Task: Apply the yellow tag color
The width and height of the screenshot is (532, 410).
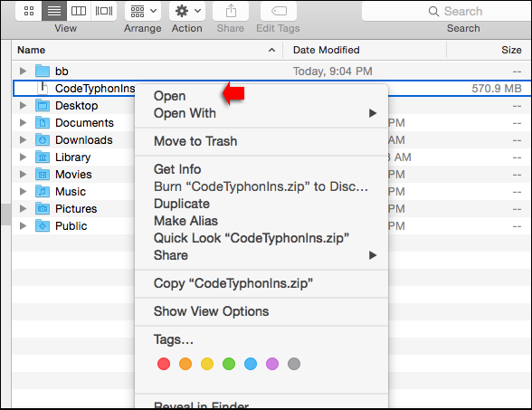Action: point(207,364)
